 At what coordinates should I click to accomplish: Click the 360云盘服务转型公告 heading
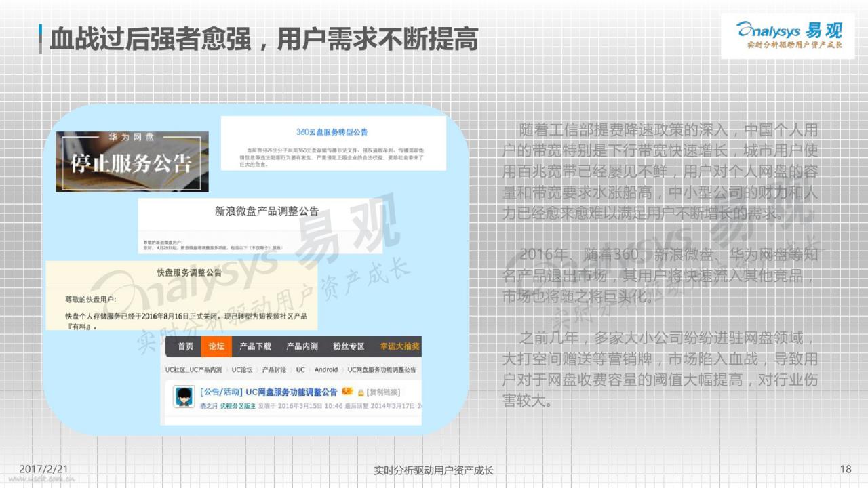coord(332,132)
